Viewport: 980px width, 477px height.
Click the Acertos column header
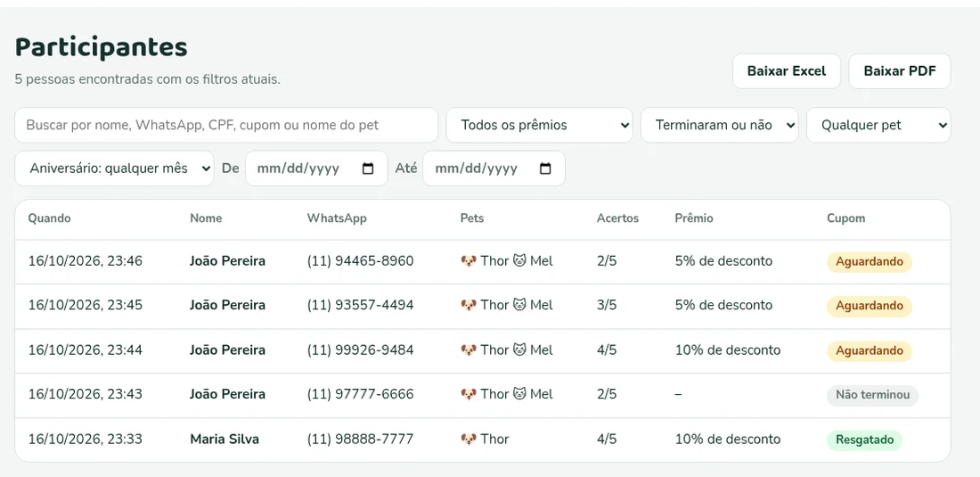pos(617,218)
